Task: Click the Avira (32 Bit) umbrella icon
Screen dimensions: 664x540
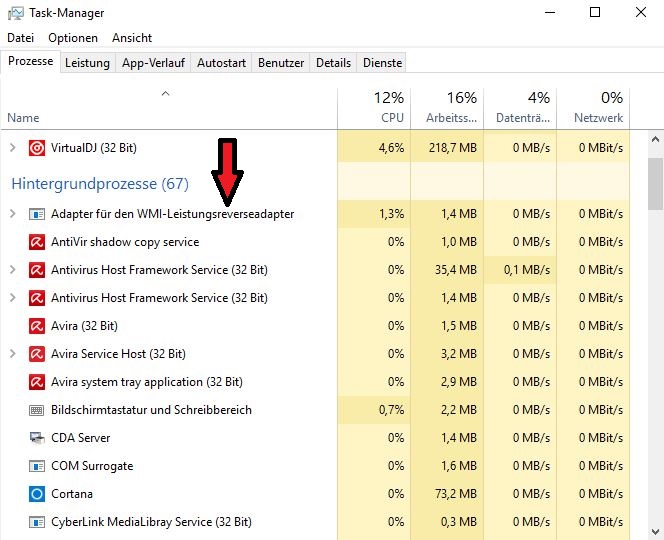Action: pos(37,326)
